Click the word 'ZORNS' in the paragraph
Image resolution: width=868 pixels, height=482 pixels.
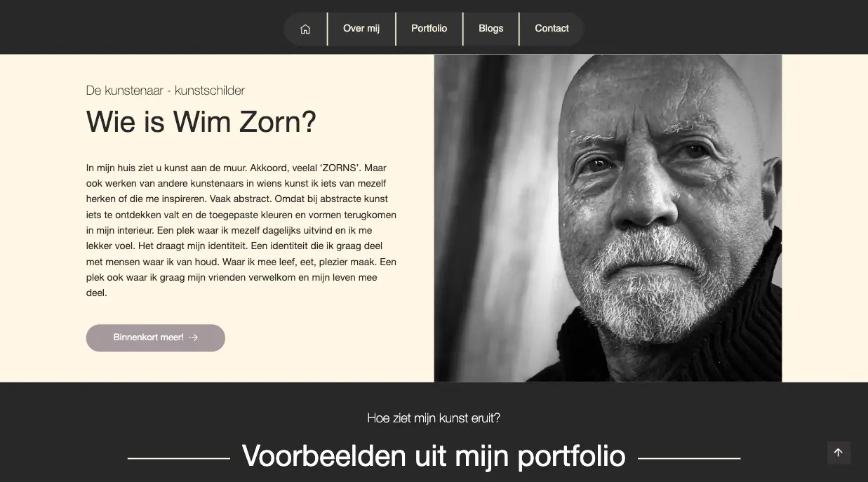346,168
